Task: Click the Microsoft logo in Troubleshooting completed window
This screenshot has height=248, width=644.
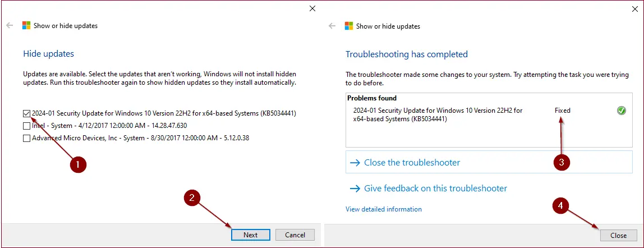Action: [349, 26]
